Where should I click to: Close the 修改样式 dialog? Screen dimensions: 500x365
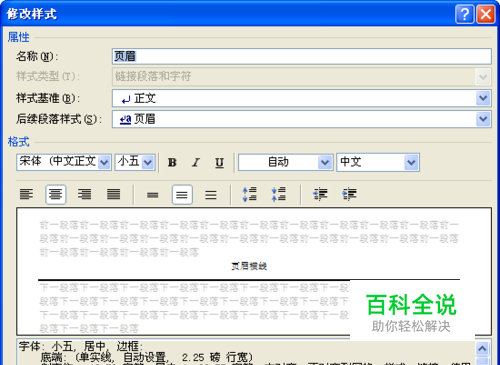pyautogui.click(x=486, y=14)
